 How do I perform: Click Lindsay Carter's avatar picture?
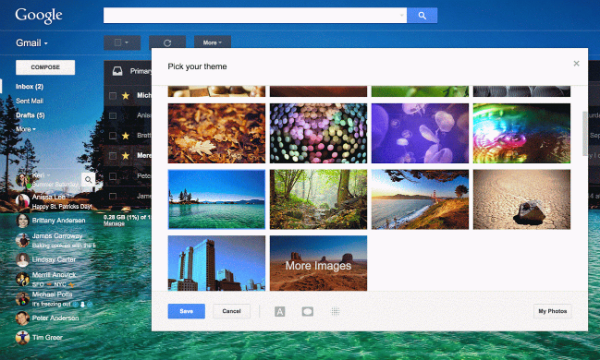[x=23, y=260]
